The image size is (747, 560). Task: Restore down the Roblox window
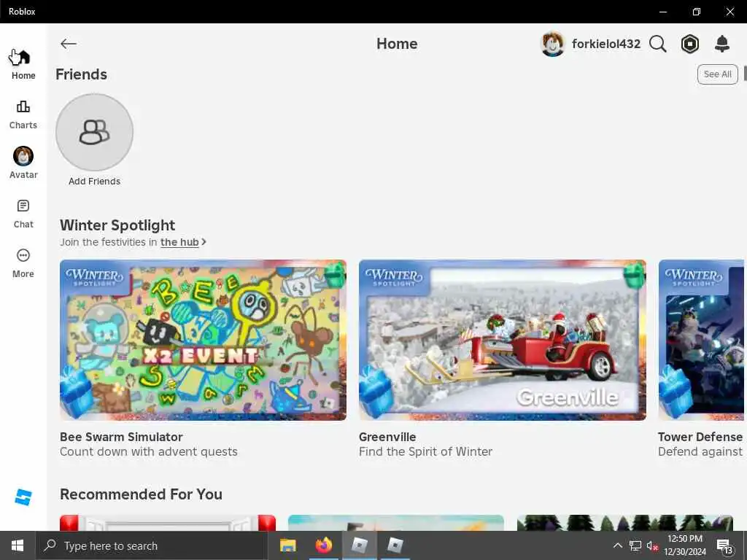(x=697, y=12)
